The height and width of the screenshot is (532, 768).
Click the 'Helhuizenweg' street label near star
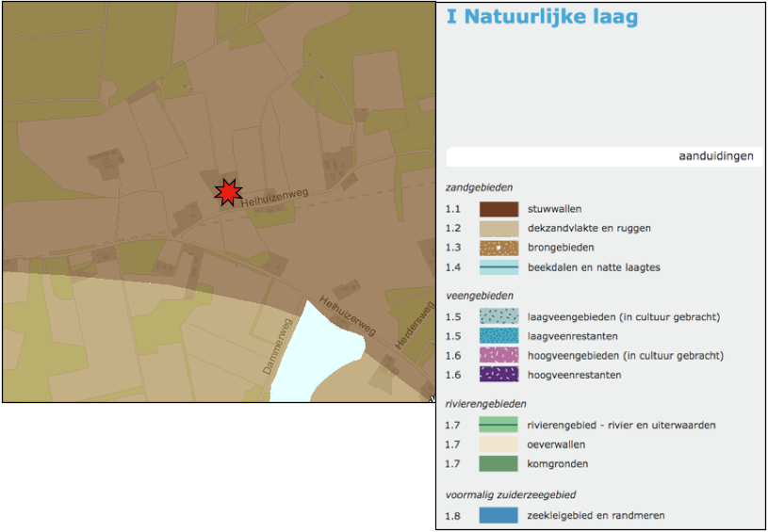click(274, 198)
